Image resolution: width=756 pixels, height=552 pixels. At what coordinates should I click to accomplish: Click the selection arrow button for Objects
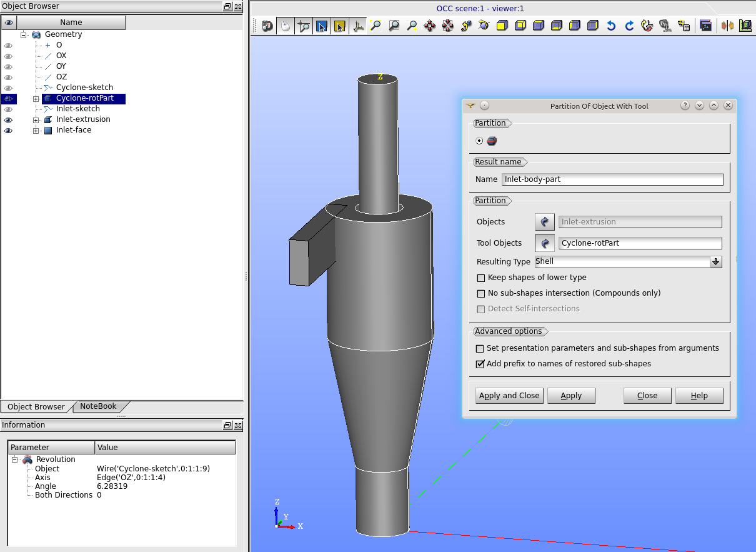tap(545, 222)
